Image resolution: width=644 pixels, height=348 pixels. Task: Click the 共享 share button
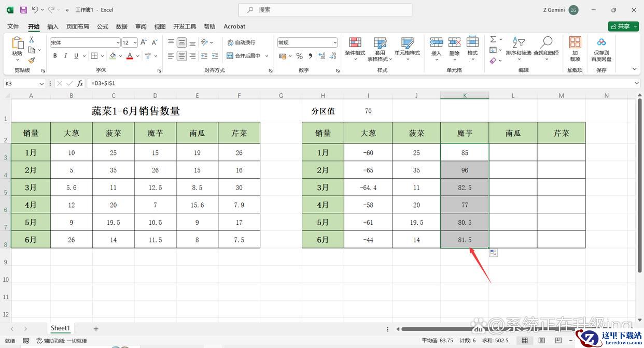pyautogui.click(x=623, y=26)
